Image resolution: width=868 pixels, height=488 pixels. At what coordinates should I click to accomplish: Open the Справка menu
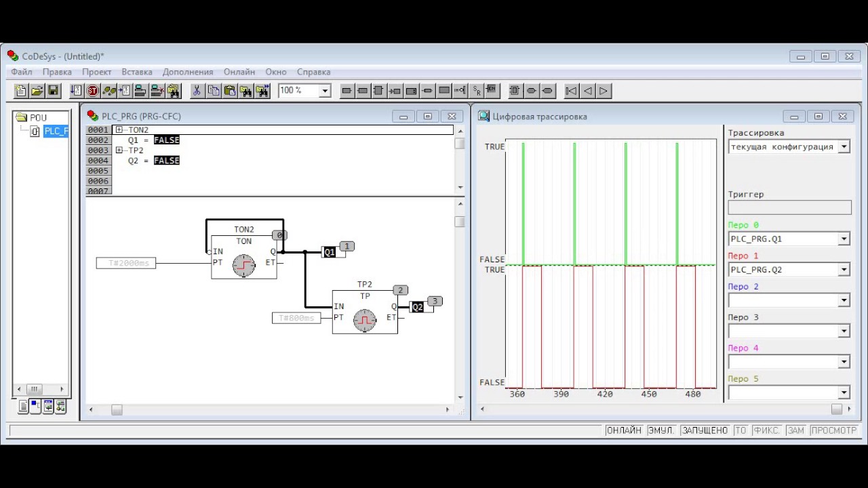click(314, 72)
